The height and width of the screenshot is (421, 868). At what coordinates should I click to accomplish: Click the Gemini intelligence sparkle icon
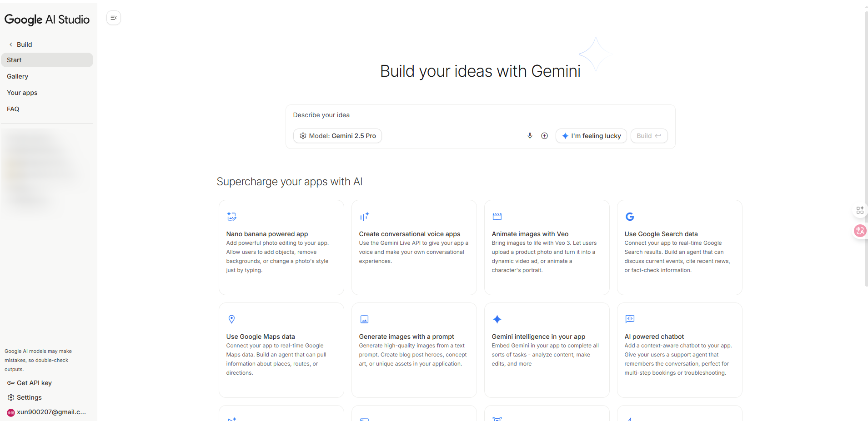pyautogui.click(x=497, y=319)
